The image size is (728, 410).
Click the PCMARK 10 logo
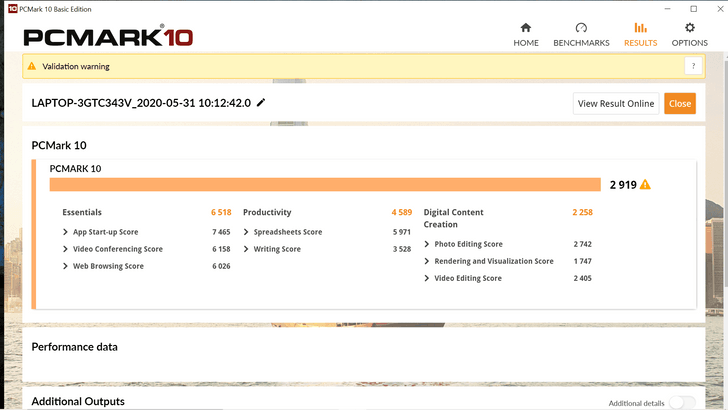point(108,36)
